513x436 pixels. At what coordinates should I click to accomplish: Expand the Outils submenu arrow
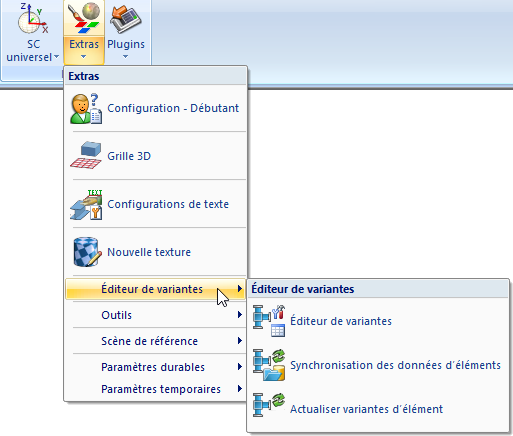coord(240,314)
